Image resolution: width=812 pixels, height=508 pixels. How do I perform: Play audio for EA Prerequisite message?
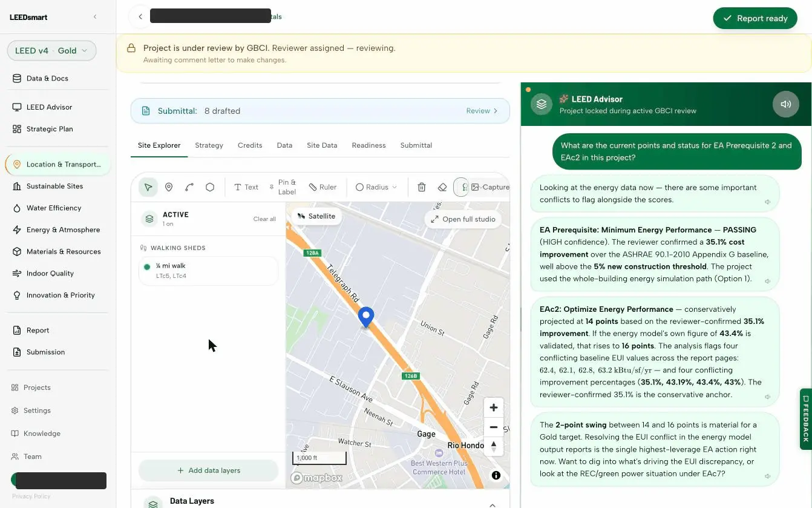pos(767,281)
